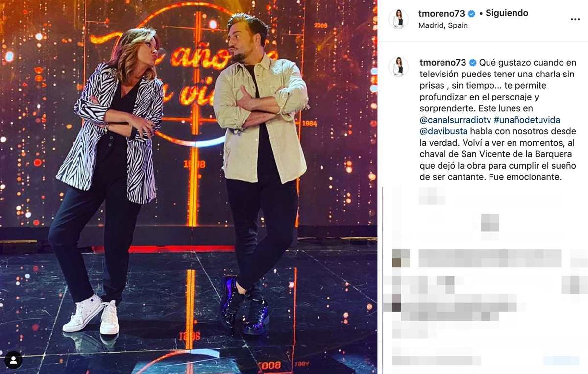
Task: Open the @davibusta mention
Action: [443, 131]
